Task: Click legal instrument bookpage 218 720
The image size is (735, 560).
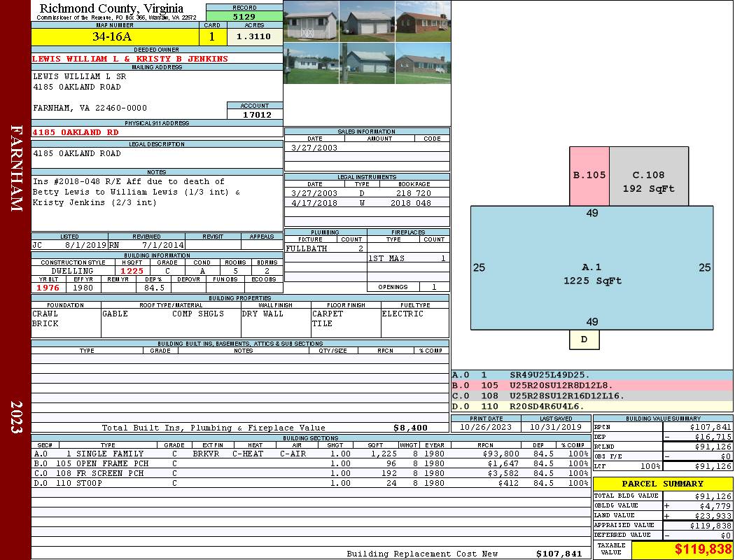Action: coord(414,193)
